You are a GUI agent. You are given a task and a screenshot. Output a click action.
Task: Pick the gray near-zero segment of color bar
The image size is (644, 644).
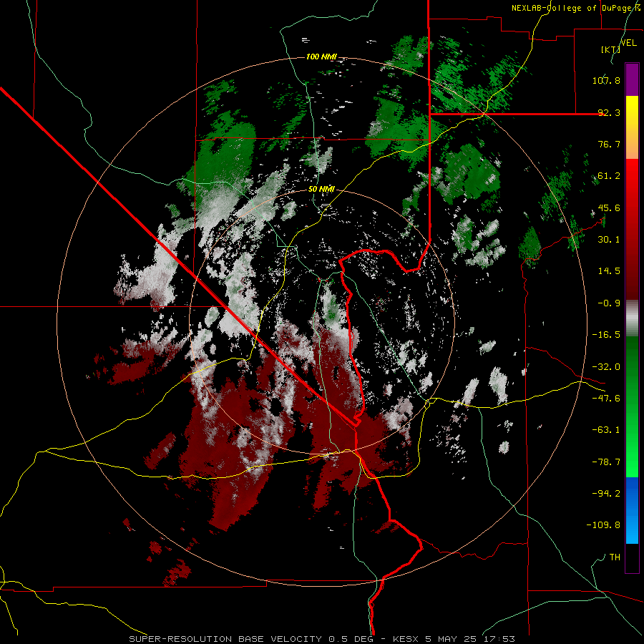coord(632,318)
